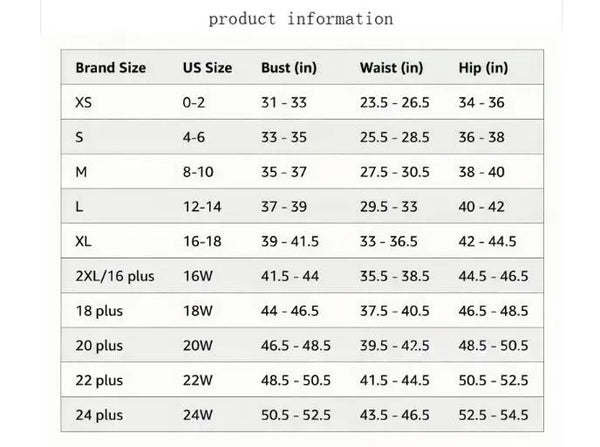Select waist value 39.5 - 42.5

tap(395, 346)
